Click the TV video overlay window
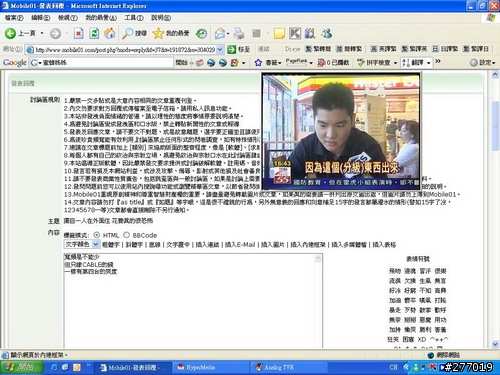This screenshot has height=375, width=500. coord(341,131)
